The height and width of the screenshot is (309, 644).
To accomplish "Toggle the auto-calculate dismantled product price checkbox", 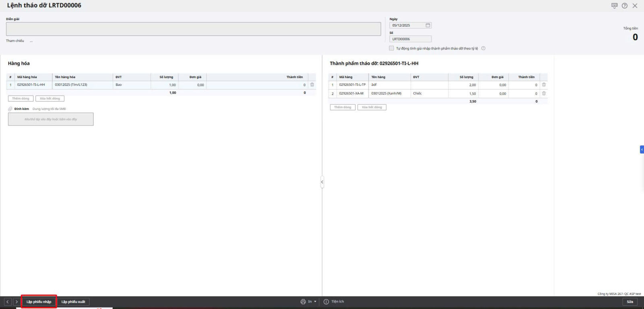I will (391, 48).
